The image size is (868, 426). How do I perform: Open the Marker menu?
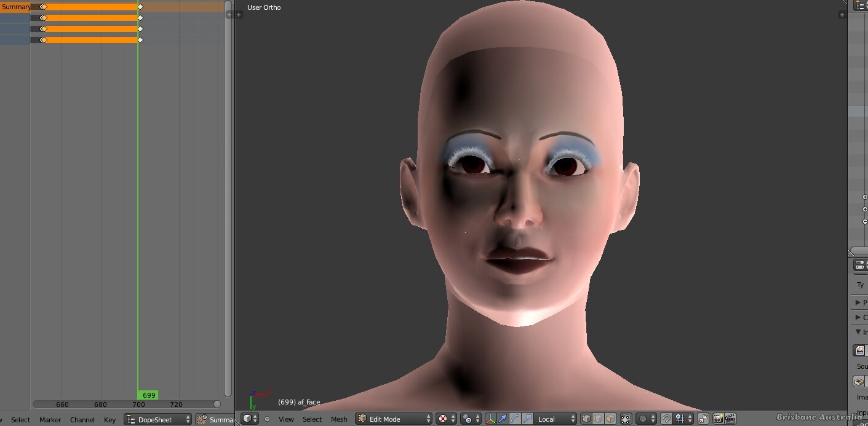coord(50,420)
